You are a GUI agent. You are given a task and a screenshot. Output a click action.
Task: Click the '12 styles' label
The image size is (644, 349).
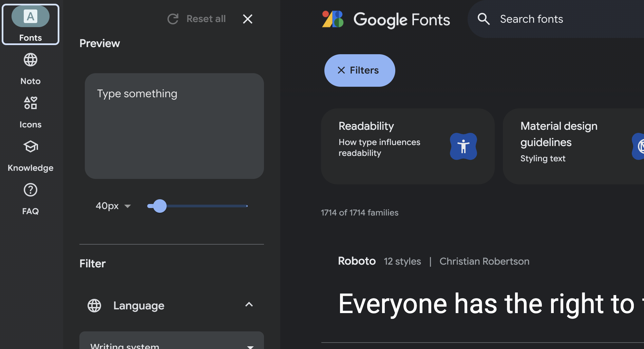402,261
